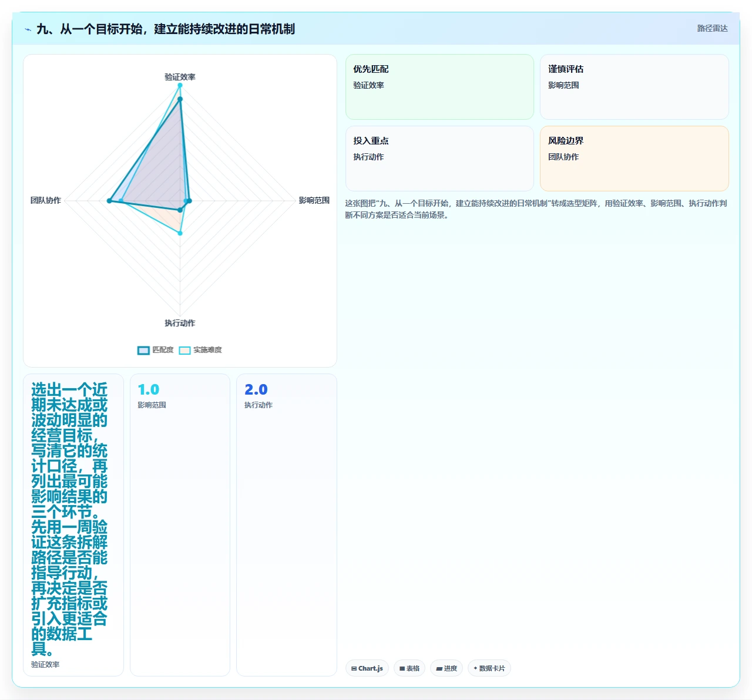Click the large teal text starting 选出一个近期未达成
This screenshot has height=700, width=752.
69,519
